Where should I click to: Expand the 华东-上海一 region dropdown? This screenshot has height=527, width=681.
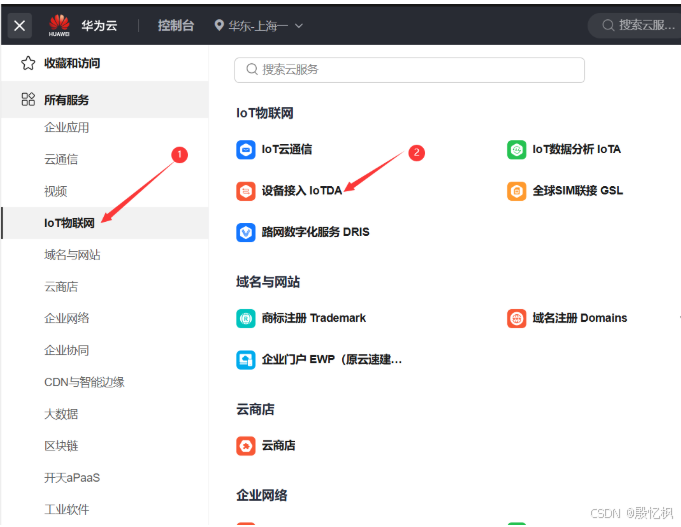tap(259, 26)
